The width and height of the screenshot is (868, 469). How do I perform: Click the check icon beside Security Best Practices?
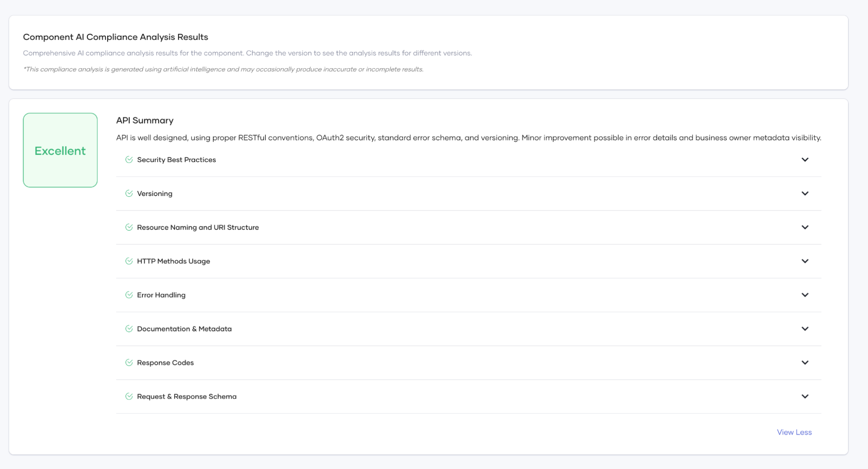[129, 160]
